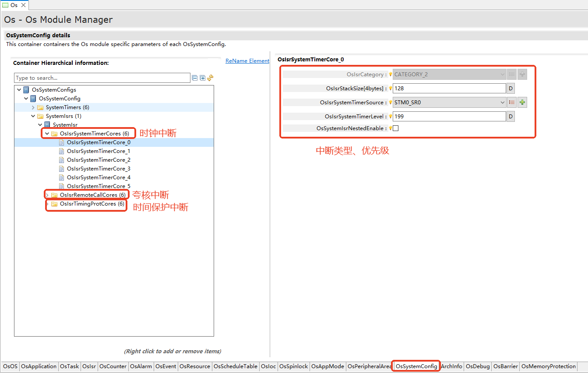Click the OsIsrSystemTimerLevel value field 199
Image resolution: width=588 pixels, height=373 pixels.
pos(449,117)
